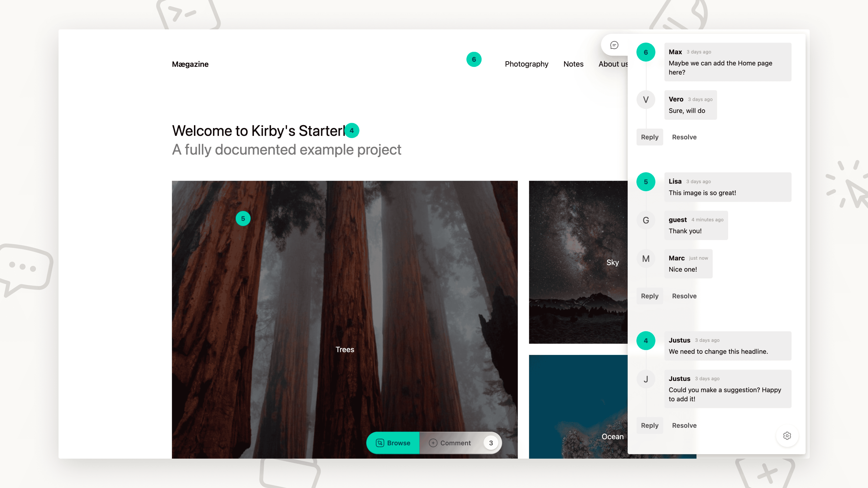Click thread badge 6 beside Max's comment
This screenshot has height=488, width=868.
point(646,52)
